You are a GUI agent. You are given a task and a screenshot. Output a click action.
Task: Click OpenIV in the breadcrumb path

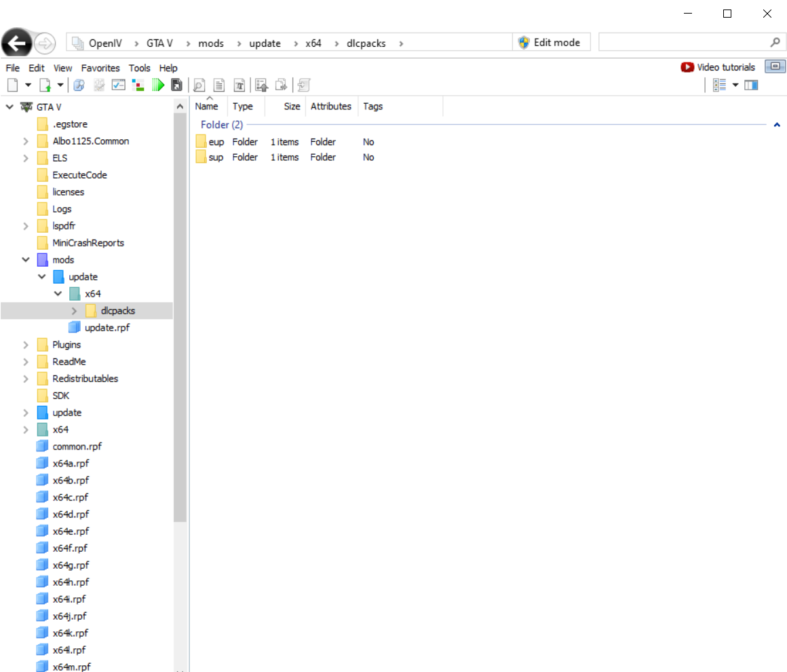pyautogui.click(x=105, y=43)
